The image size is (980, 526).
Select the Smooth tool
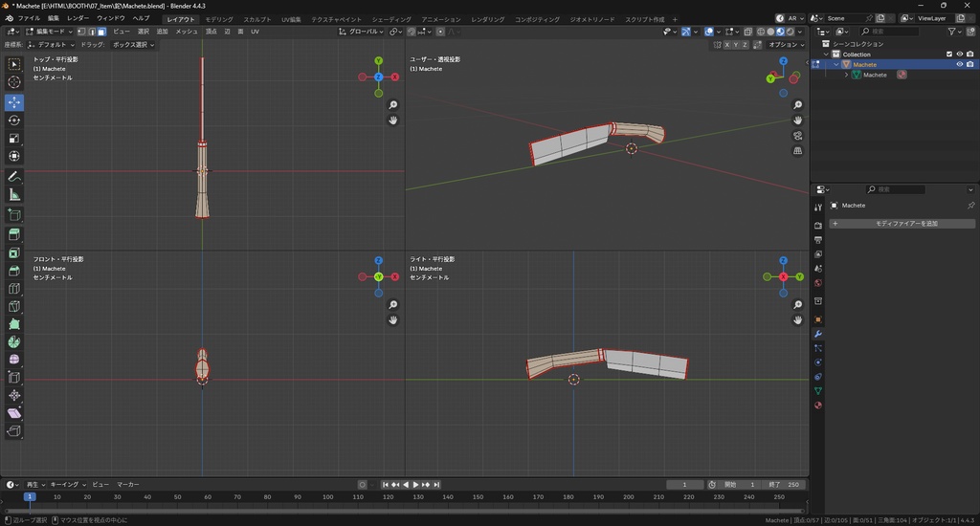pos(13,360)
